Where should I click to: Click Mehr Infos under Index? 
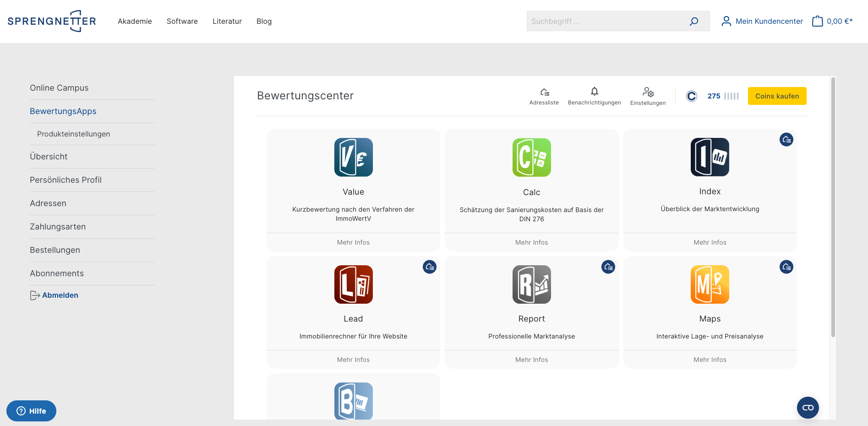pyautogui.click(x=710, y=242)
